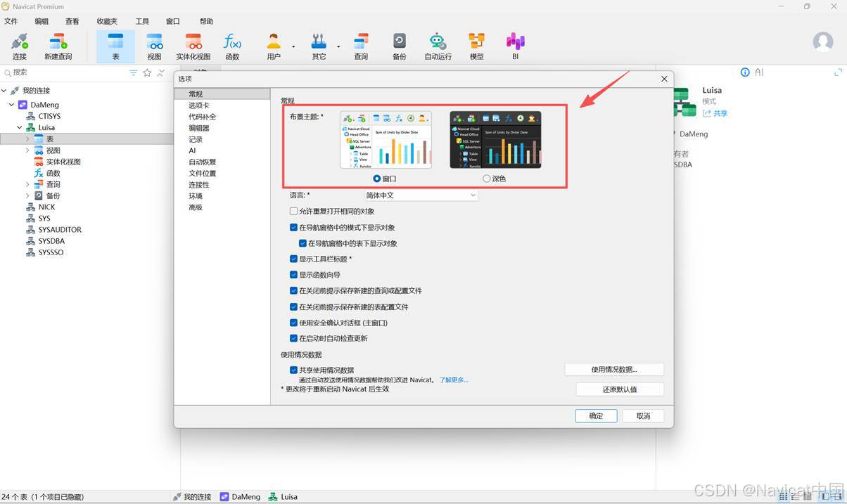This screenshot has width=847, height=504.
Task: Toggle 在启动时自动检查更新 checkbox
Action: coord(294,338)
